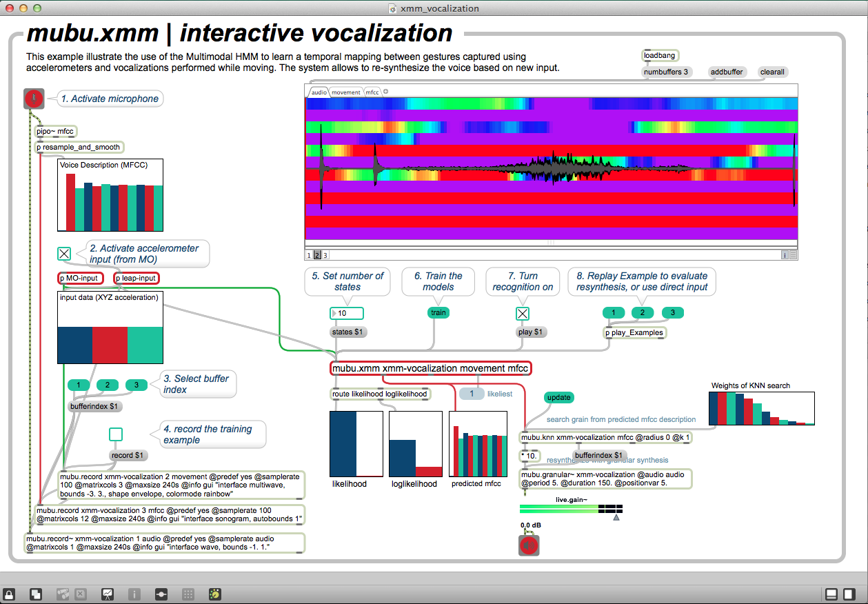Activate the red microphone icon
Image resolution: width=868 pixels, height=604 pixels.
(x=34, y=99)
